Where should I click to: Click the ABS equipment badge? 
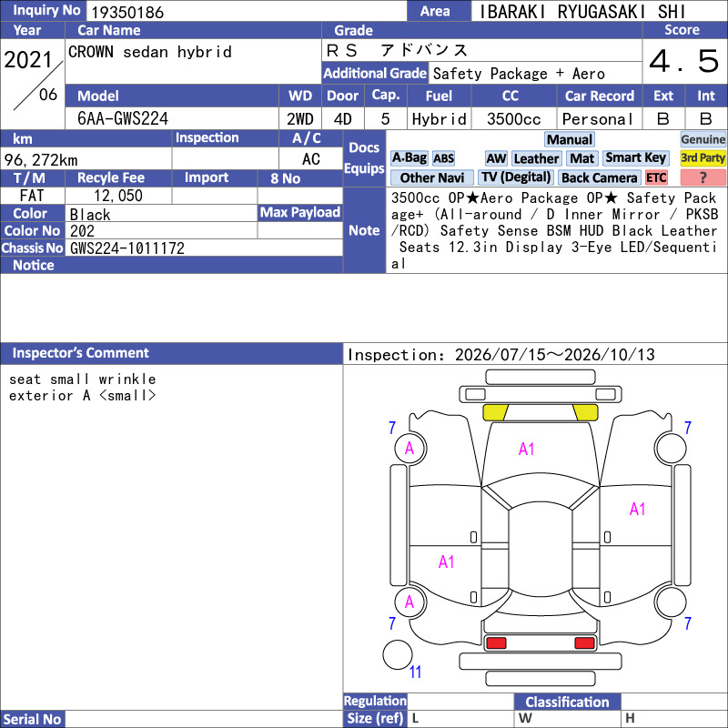coord(443,158)
